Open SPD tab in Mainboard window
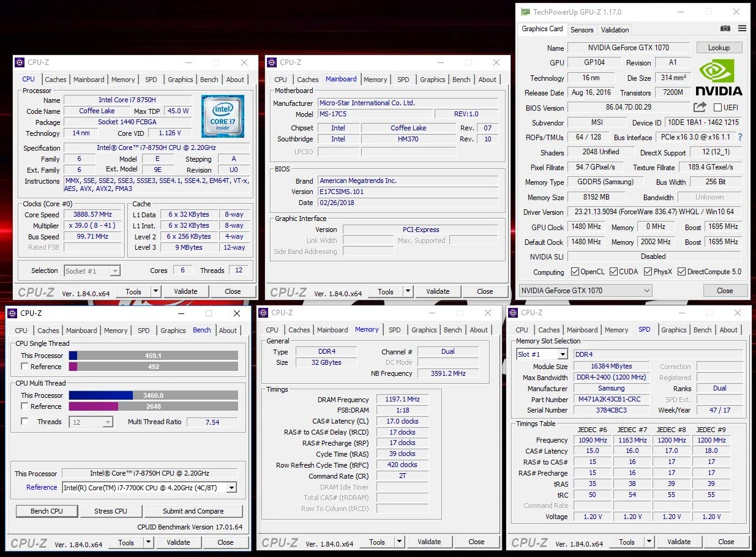The width and height of the screenshot is (756, 557). pyautogui.click(x=403, y=80)
